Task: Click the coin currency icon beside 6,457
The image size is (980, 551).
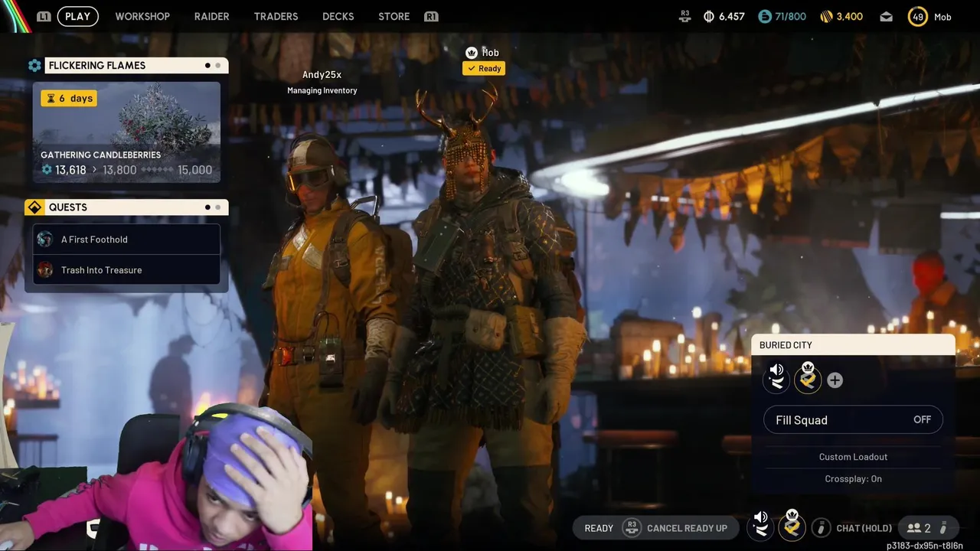Action: [x=708, y=16]
